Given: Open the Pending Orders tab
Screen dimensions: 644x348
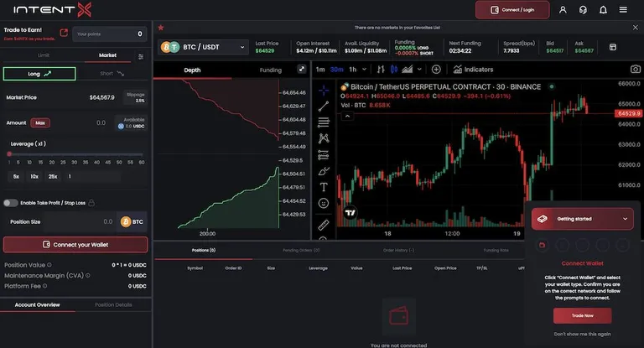Looking at the screenshot, I should pyautogui.click(x=301, y=250).
